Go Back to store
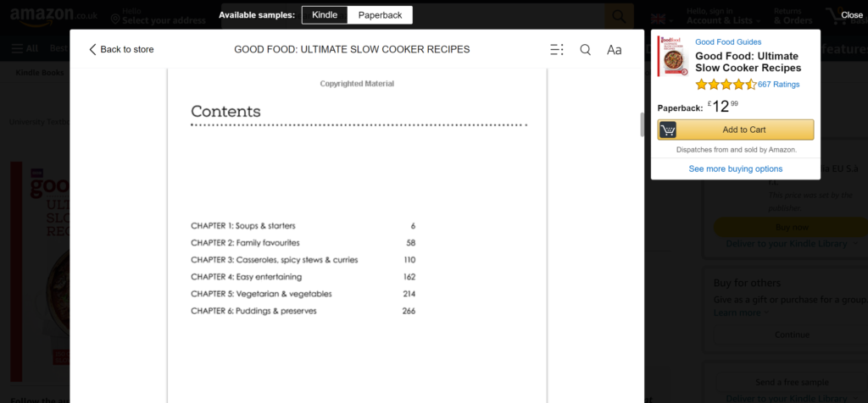Image resolution: width=868 pixels, height=403 pixels. click(x=121, y=49)
